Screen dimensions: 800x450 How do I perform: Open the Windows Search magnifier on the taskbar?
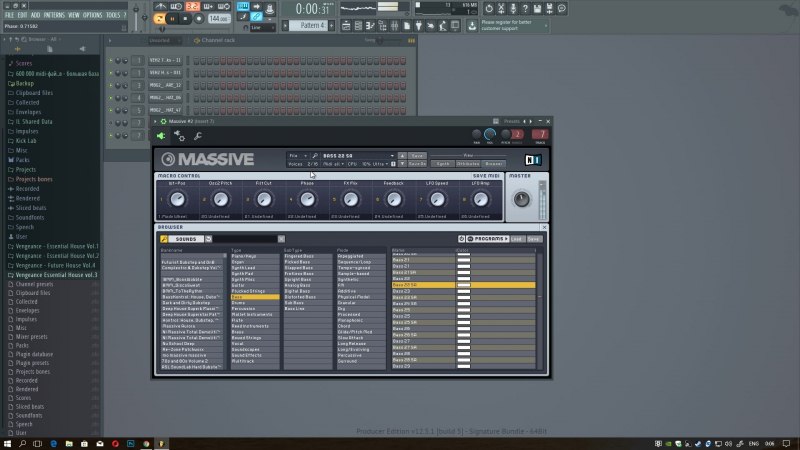[x=22, y=444]
